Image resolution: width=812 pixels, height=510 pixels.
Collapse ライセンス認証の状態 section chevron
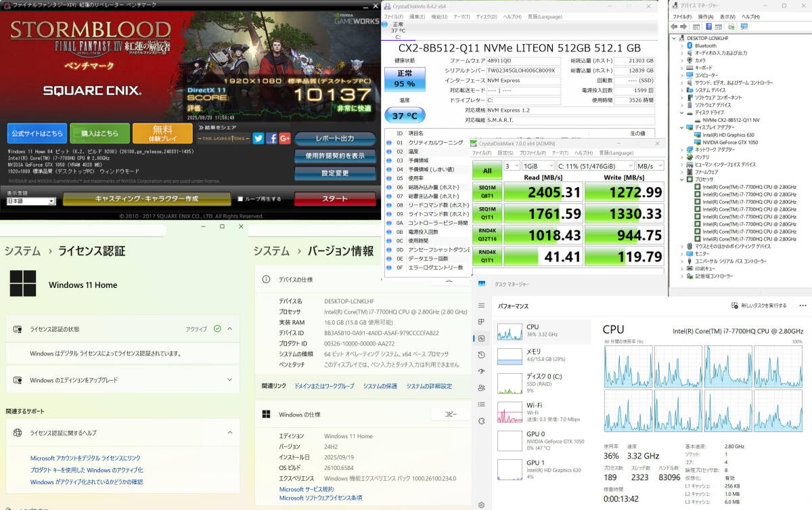(x=230, y=328)
